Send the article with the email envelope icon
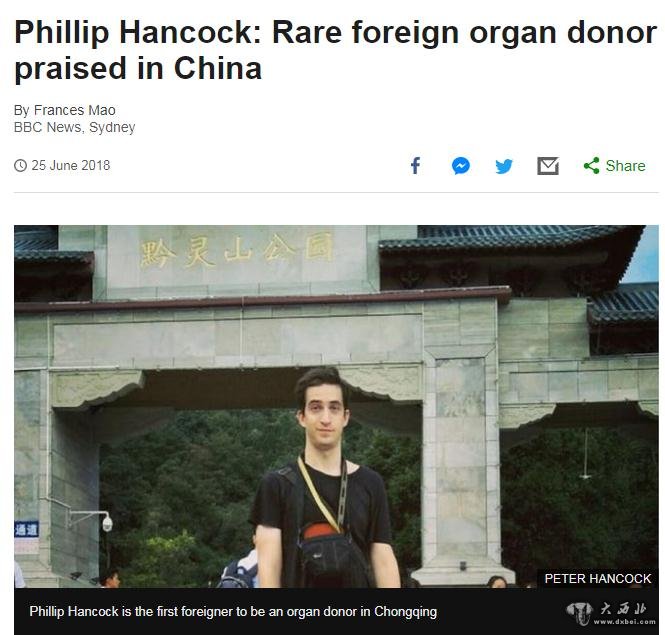This screenshot has width=665, height=635. (548, 166)
